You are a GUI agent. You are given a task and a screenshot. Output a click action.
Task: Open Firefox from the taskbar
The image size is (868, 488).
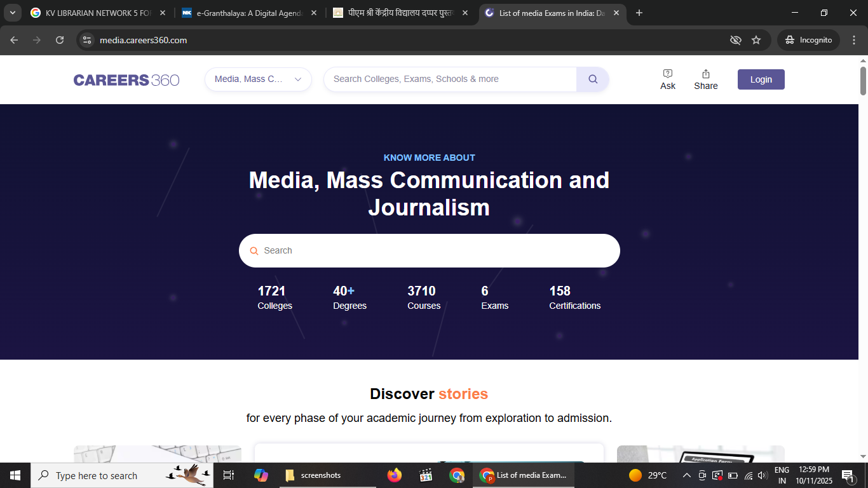(x=395, y=475)
